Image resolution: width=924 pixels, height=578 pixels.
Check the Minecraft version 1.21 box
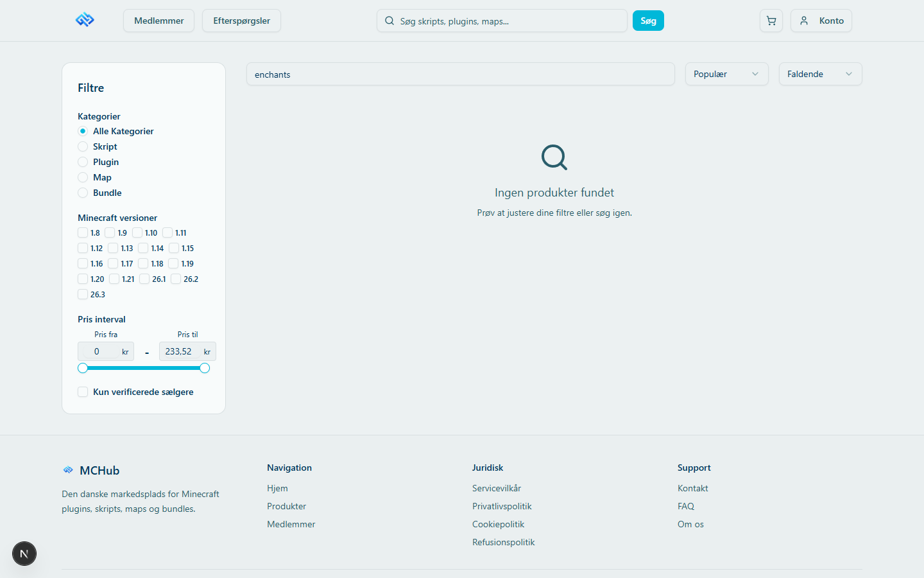(x=114, y=279)
